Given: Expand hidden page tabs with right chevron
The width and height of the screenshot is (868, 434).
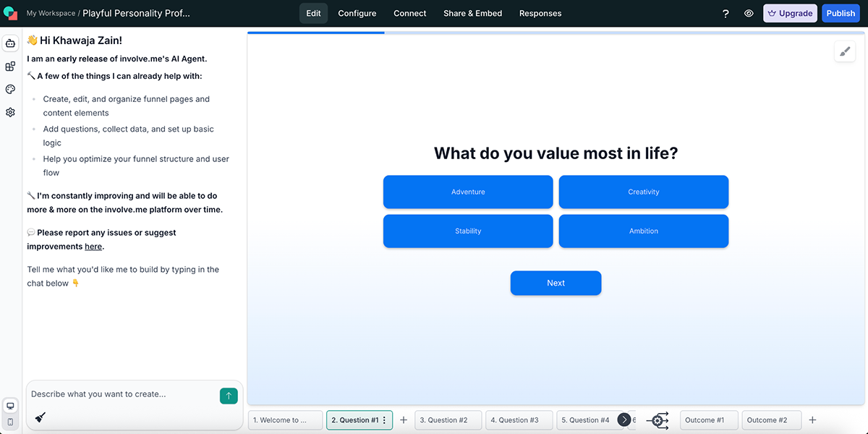Looking at the screenshot, I should (x=624, y=420).
